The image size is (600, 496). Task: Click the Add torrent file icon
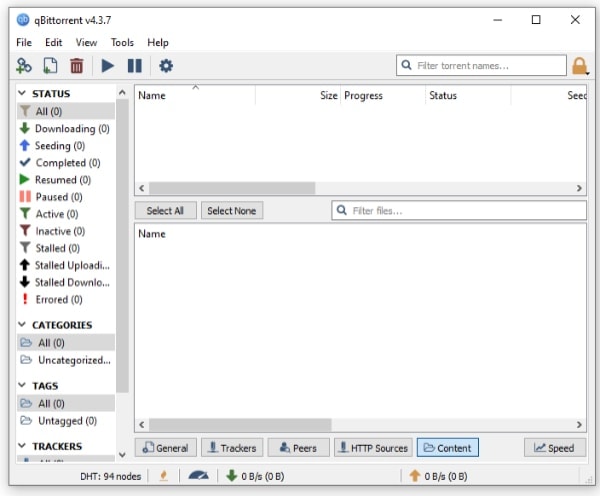[x=50, y=65]
